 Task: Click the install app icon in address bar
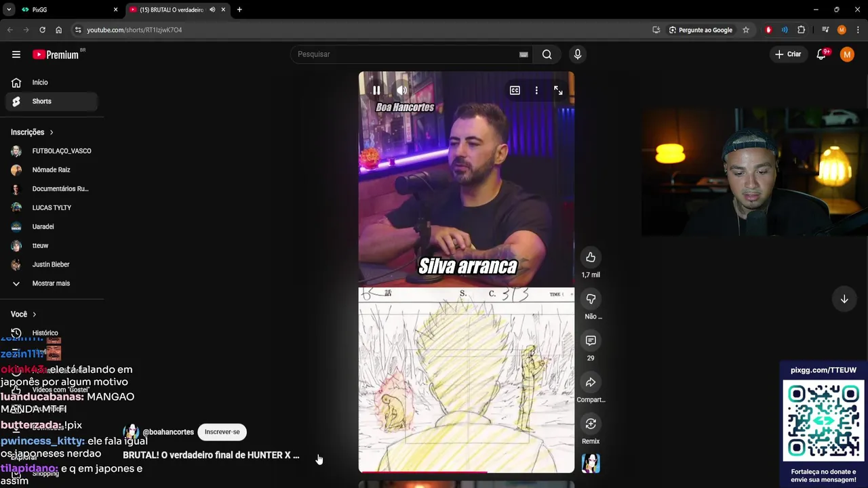click(656, 30)
